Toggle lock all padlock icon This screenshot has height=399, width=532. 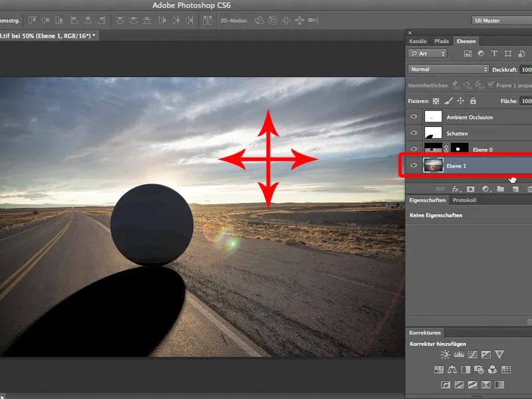473,101
